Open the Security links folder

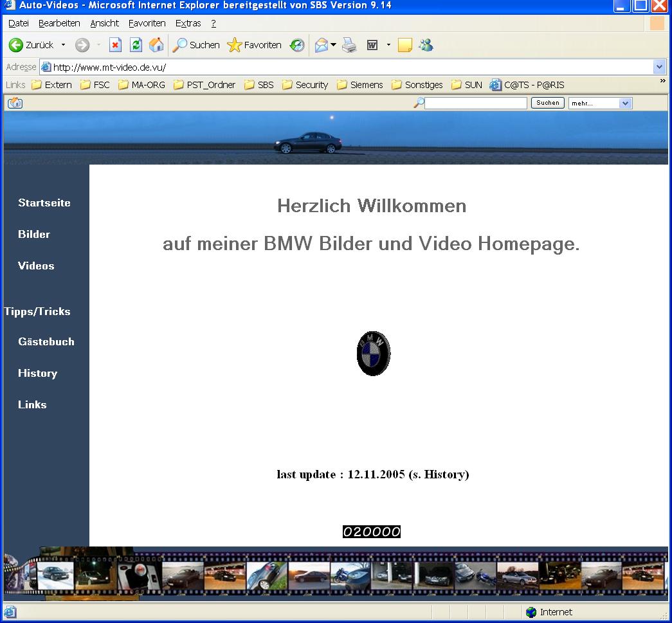[x=305, y=85]
